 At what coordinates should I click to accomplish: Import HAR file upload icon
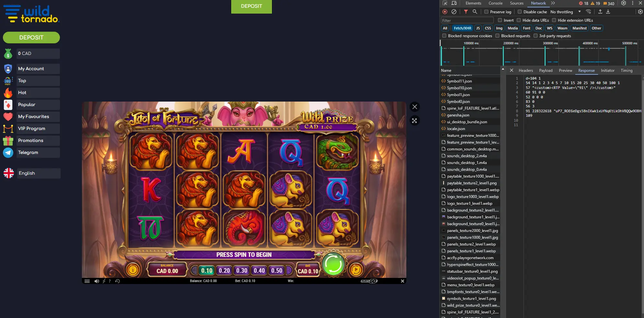click(x=600, y=12)
